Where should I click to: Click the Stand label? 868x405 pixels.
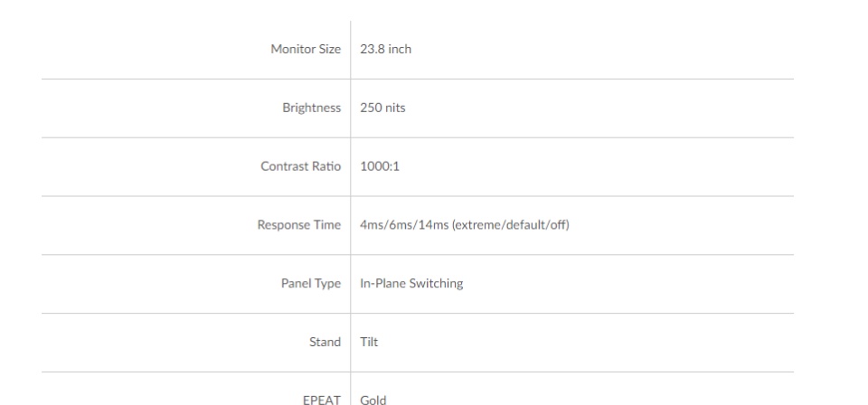pyautogui.click(x=325, y=342)
